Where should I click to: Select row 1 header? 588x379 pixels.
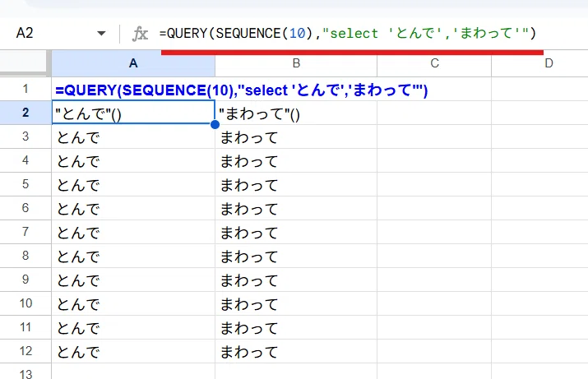pyautogui.click(x=25, y=89)
